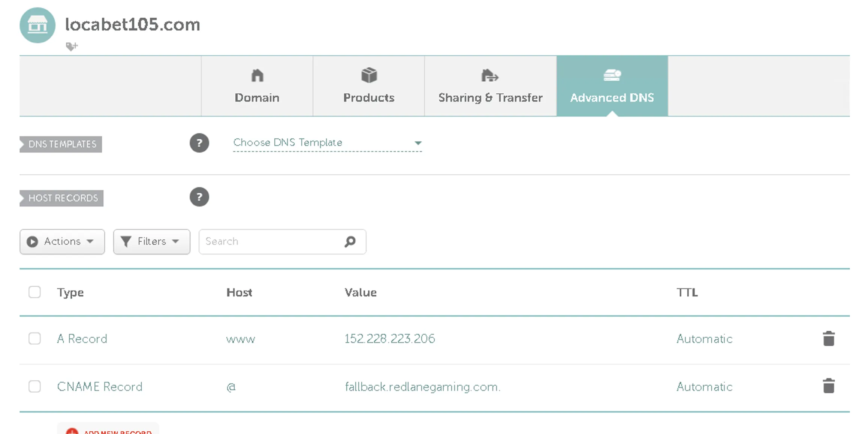Select the CNAME Record checkbox
The height and width of the screenshot is (434, 868).
click(34, 386)
